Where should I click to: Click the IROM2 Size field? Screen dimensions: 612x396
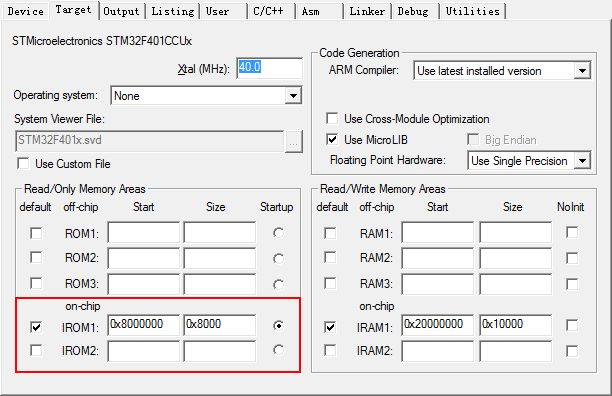pos(220,351)
